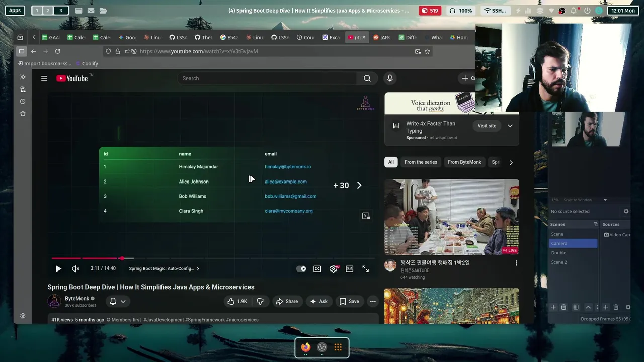Focus the YouTube search field

(x=267, y=78)
